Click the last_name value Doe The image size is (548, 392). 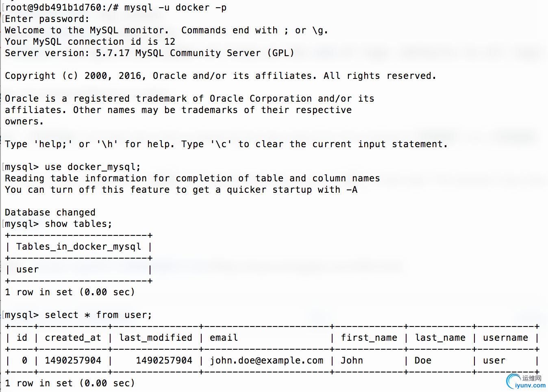[x=423, y=361]
